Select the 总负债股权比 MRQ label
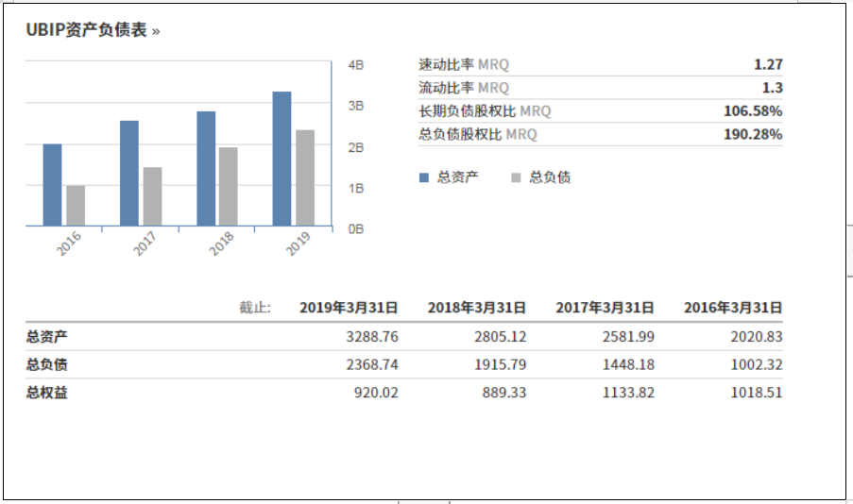The width and height of the screenshot is (853, 504). pyautogui.click(x=478, y=135)
